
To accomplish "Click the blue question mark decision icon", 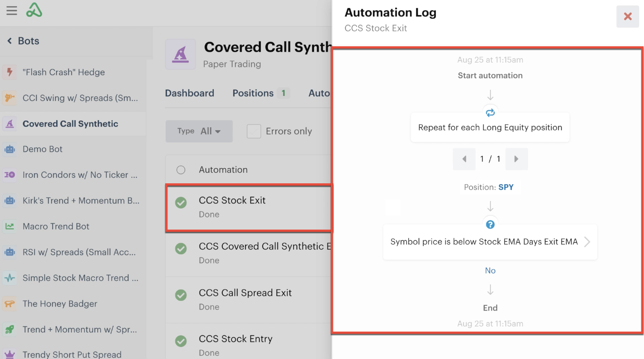I will (490, 225).
